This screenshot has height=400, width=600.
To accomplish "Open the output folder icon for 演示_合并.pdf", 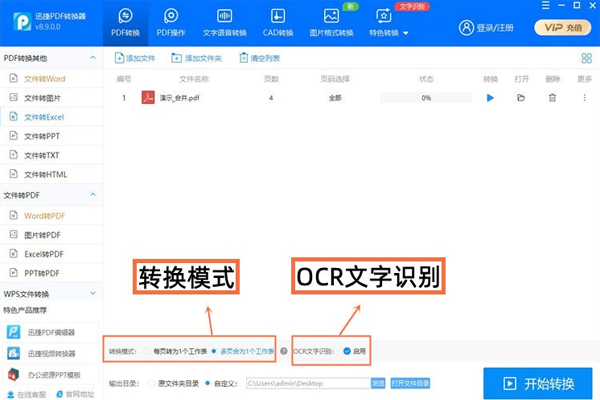I will 521,98.
